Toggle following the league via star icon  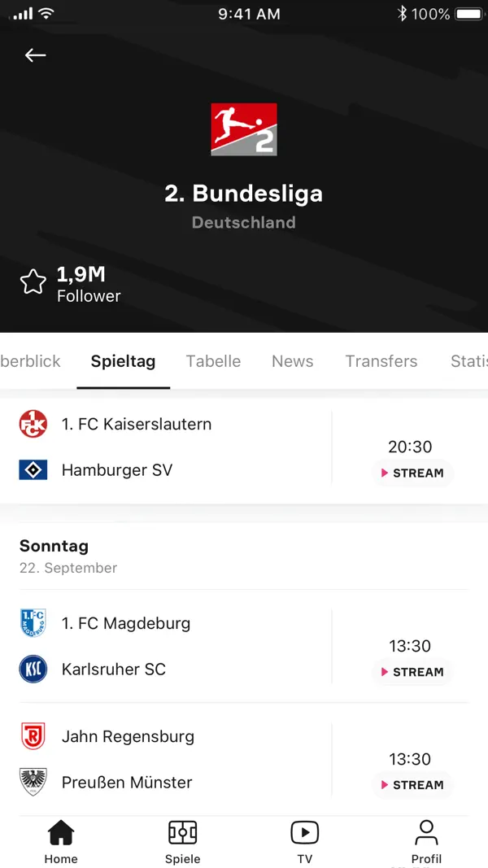pos(33,281)
